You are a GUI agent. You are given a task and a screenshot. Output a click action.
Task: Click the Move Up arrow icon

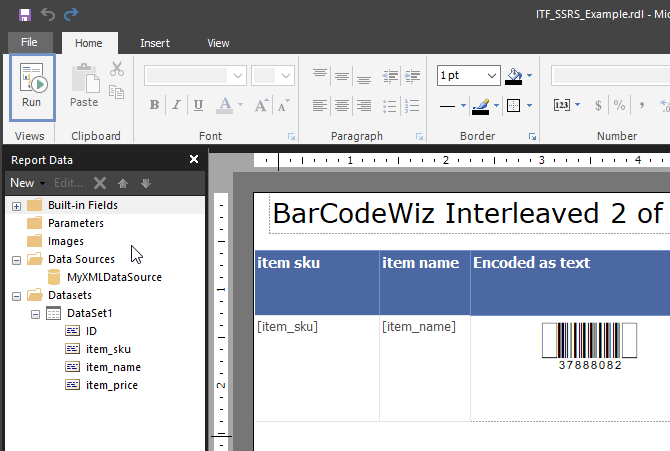coord(123,183)
